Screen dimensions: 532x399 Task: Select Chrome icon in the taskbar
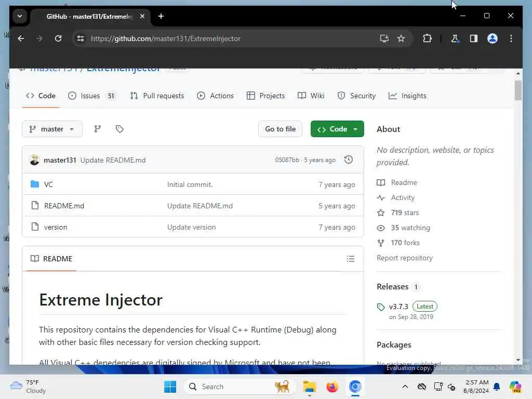click(355, 387)
